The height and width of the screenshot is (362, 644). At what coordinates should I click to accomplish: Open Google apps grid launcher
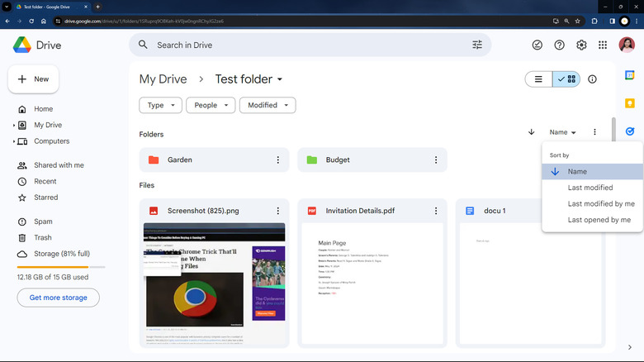[603, 45]
